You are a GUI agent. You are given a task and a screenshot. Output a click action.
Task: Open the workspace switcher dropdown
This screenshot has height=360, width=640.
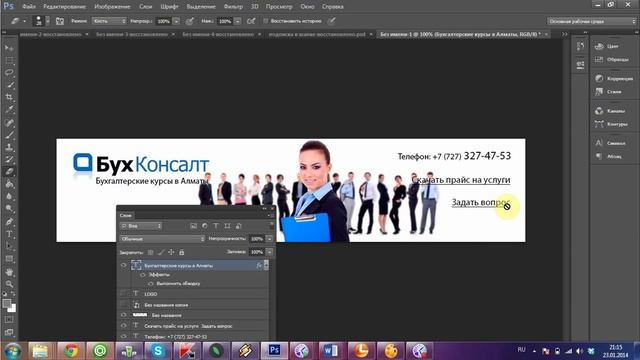[591, 21]
